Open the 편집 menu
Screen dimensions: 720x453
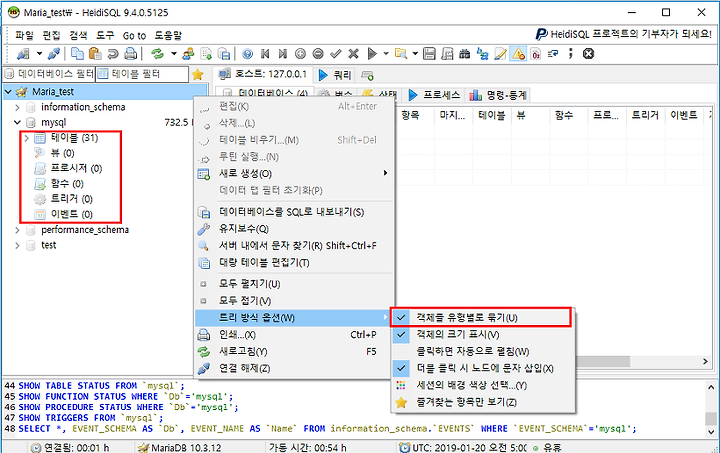(x=51, y=35)
